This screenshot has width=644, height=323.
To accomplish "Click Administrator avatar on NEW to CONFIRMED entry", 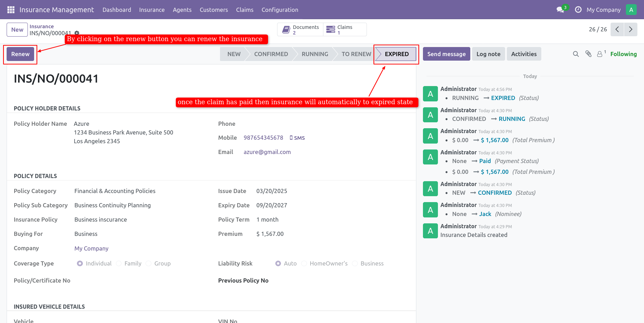I will [x=430, y=189].
